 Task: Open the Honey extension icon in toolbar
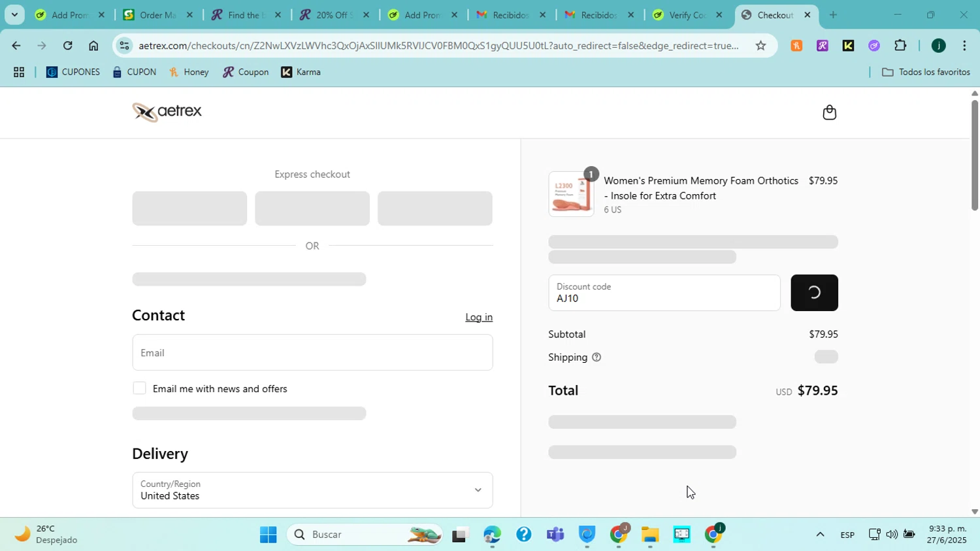(x=796, y=45)
